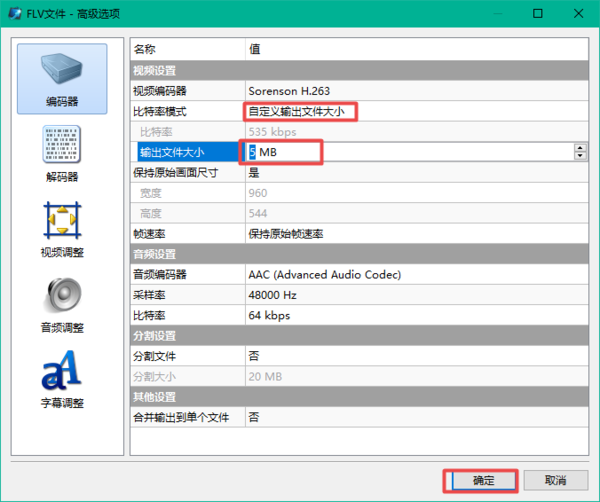Screen dimensions: 600x502
Task: Open the 解码器 decoder section
Action: tap(62, 154)
